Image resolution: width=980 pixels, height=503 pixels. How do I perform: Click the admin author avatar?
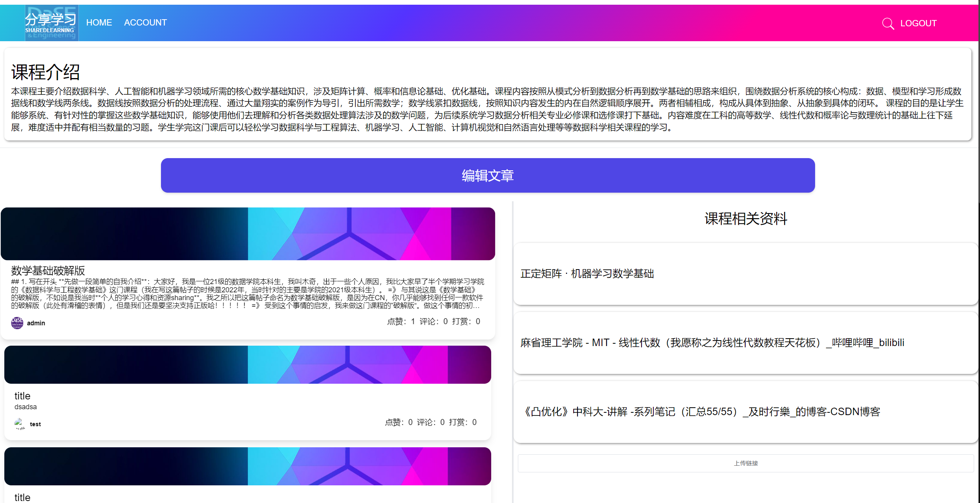(17, 323)
